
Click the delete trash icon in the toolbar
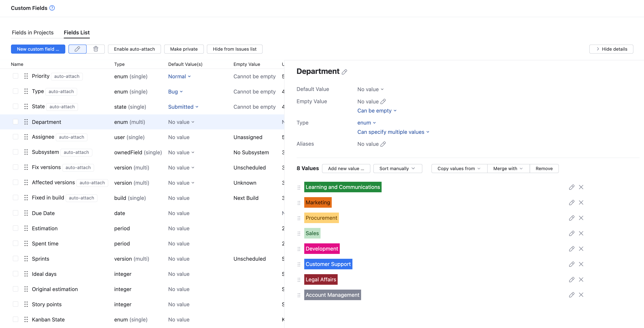[96, 49]
